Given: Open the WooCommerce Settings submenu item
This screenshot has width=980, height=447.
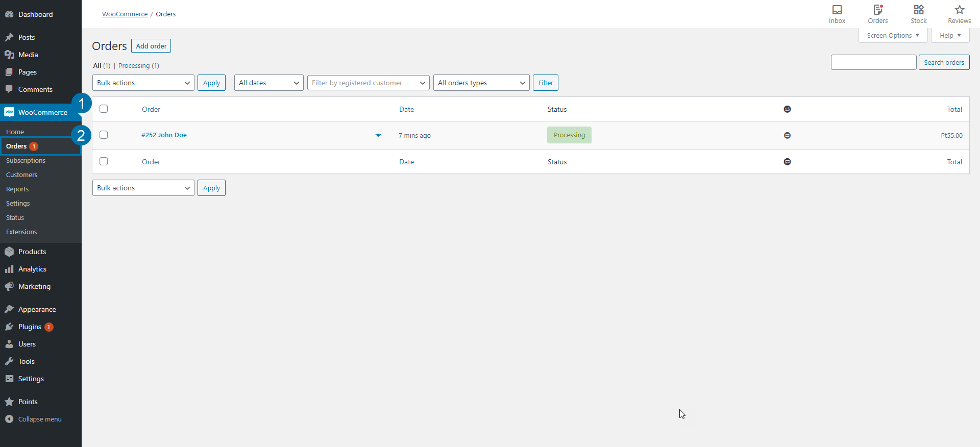Looking at the screenshot, I should tap(18, 203).
